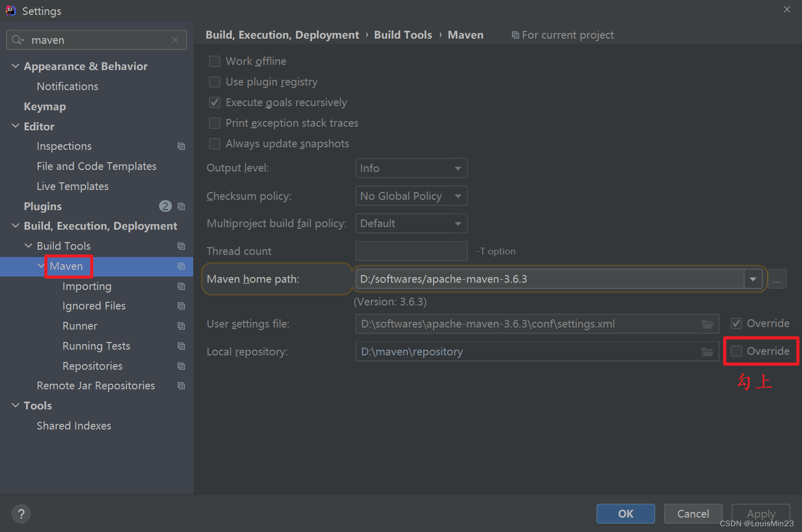
Task: Open Ignored Files settings
Action: (x=94, y=306)
